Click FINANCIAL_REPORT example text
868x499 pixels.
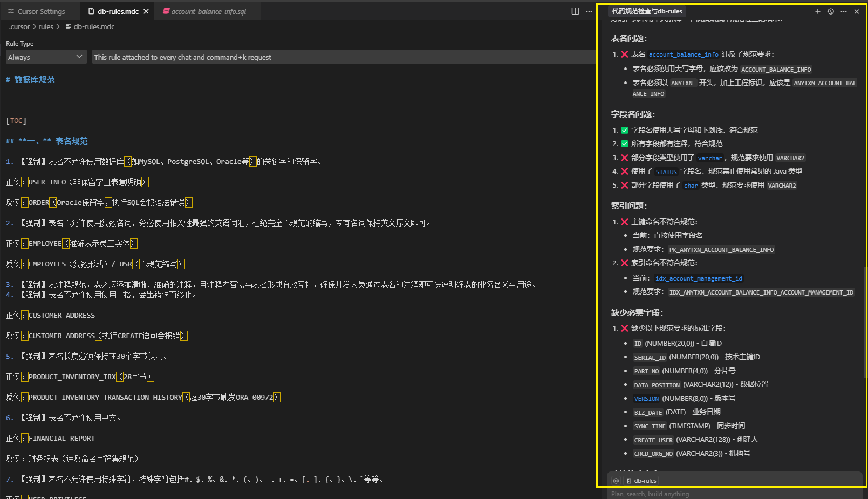(x=61, y=438)
